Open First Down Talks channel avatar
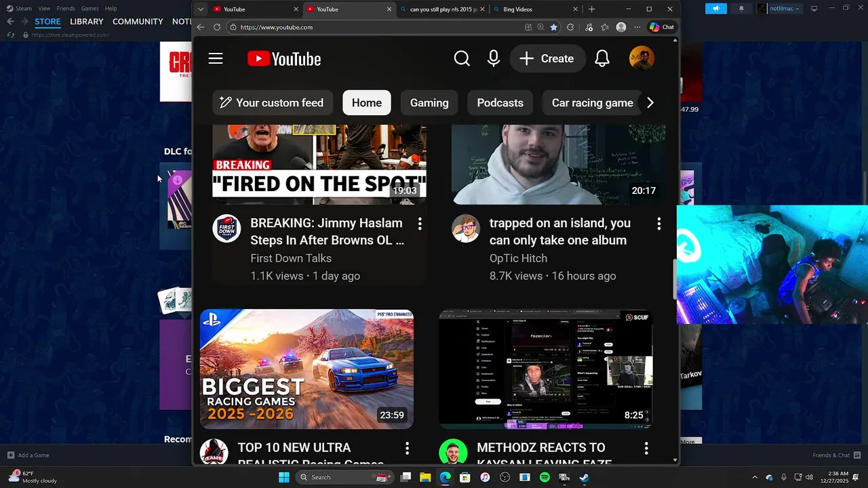The height and width of the screenshot is (488, 868). coord(226,229)
